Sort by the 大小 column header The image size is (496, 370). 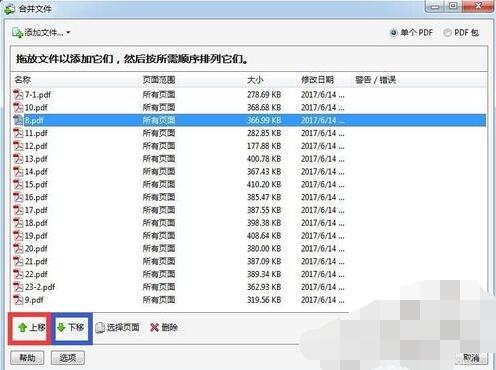(255, 80)
